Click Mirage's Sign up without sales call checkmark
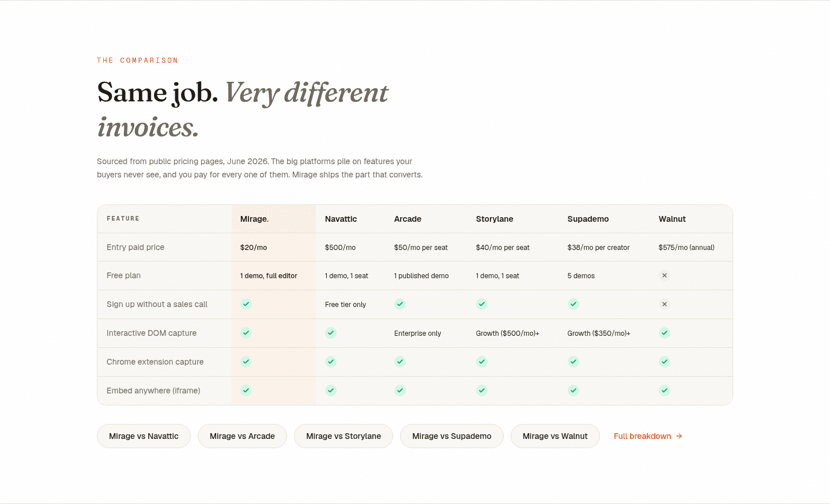The height and width of the screenshot is (504, 830). pyautogui.click(x=246, y=304)
